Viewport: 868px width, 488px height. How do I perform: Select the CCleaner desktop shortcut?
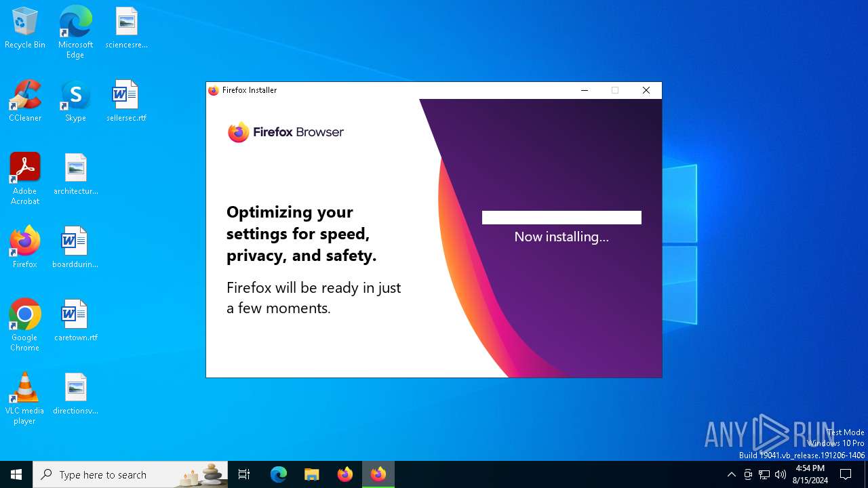click(x=25, y=102)
